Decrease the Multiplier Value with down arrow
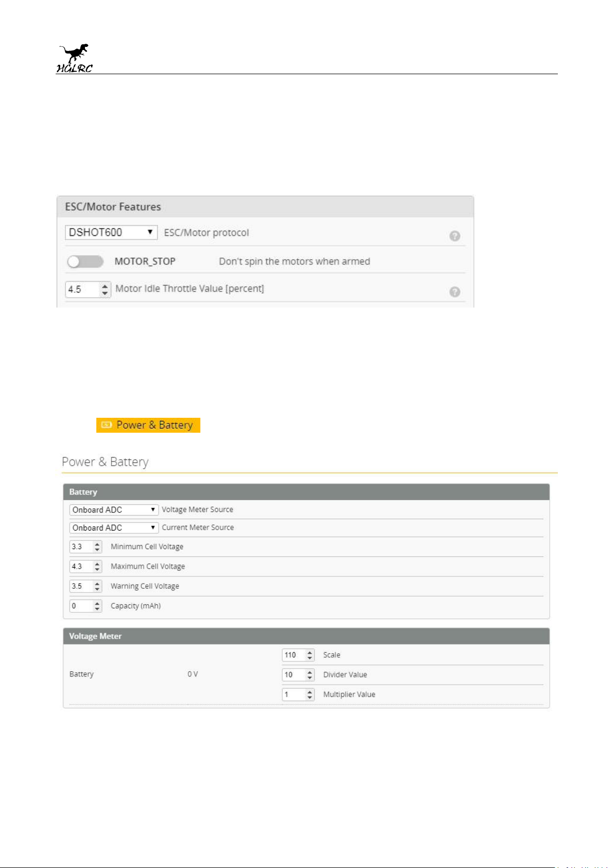 tap(310, 697)
